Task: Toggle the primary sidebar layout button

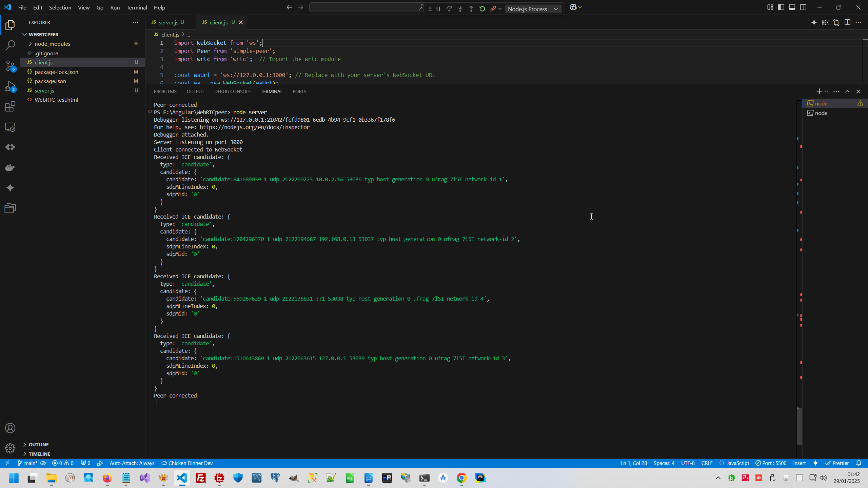Action: click(x=781, y=7)
